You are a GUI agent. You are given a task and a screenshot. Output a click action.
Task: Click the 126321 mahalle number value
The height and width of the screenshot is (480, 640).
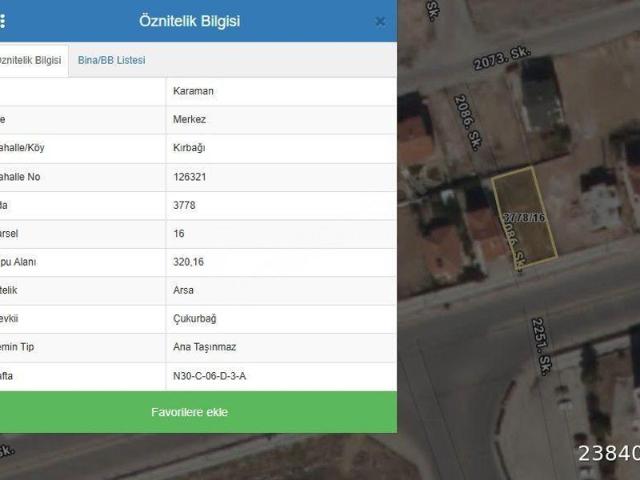[189, 177]
